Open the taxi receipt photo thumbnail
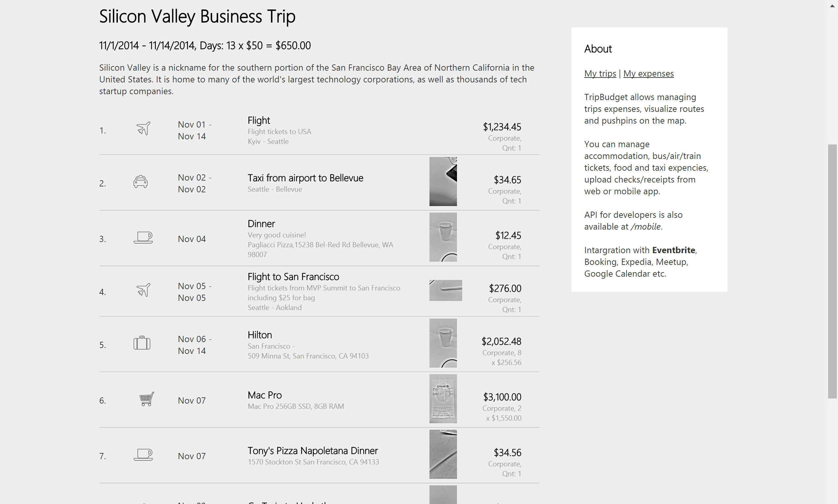Viewport: 838px width, 504px height. (443, 182)
